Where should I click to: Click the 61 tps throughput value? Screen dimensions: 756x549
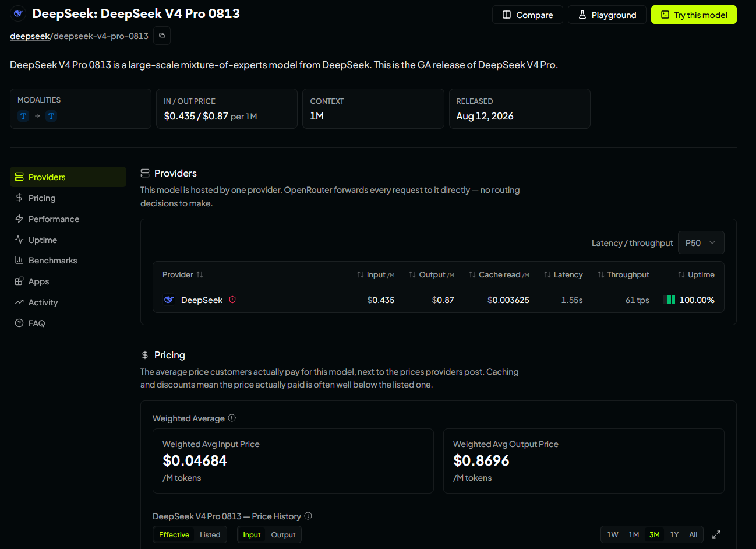637,300
